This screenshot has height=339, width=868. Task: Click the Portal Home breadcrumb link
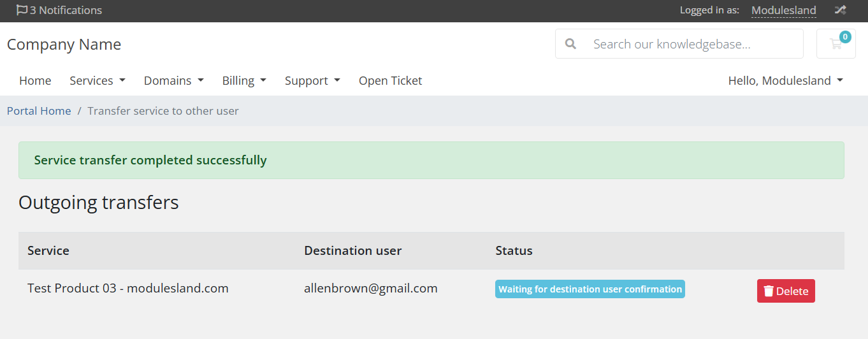(39, 111)
